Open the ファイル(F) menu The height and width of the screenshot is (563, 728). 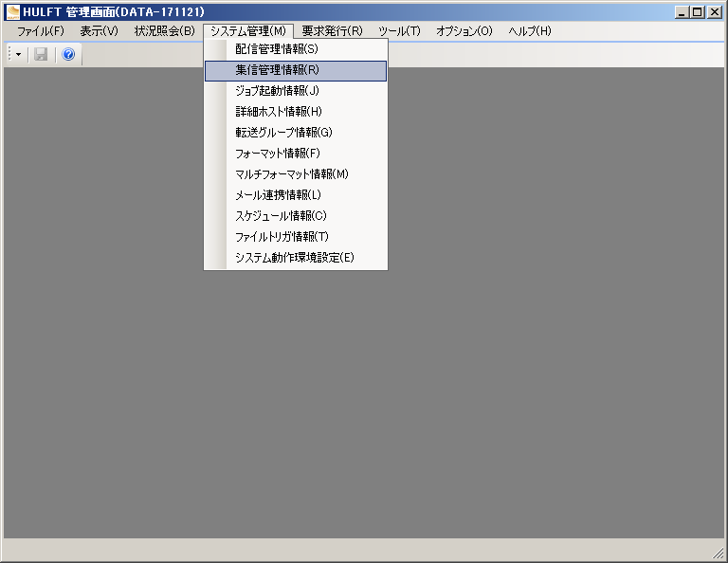click(41, 31)
